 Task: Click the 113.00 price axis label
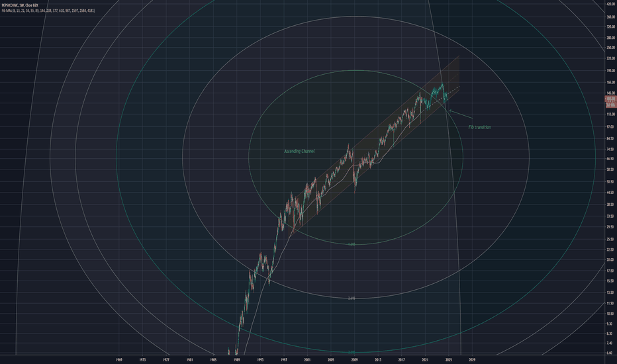(x=610, y=114)
